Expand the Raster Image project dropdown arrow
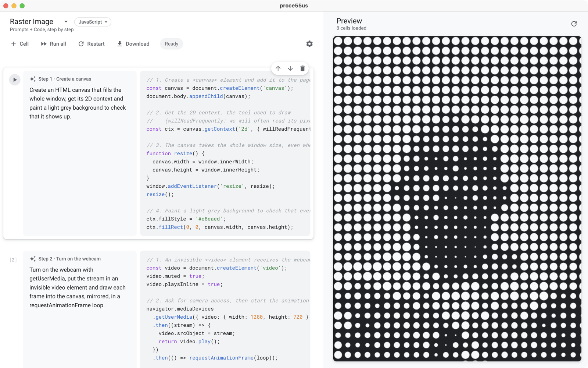This screenshot has height=368, width=588. [66, 22]
